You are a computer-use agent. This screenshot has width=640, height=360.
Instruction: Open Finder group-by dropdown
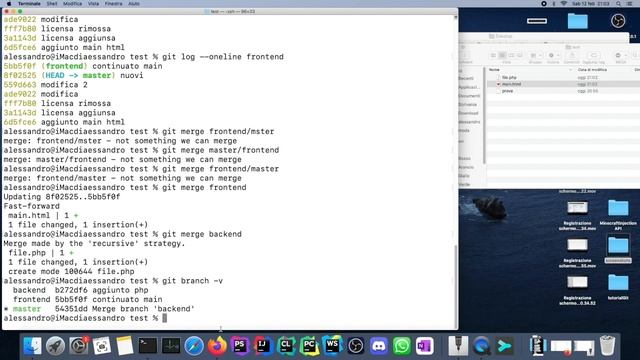click(x=535, y=56)
